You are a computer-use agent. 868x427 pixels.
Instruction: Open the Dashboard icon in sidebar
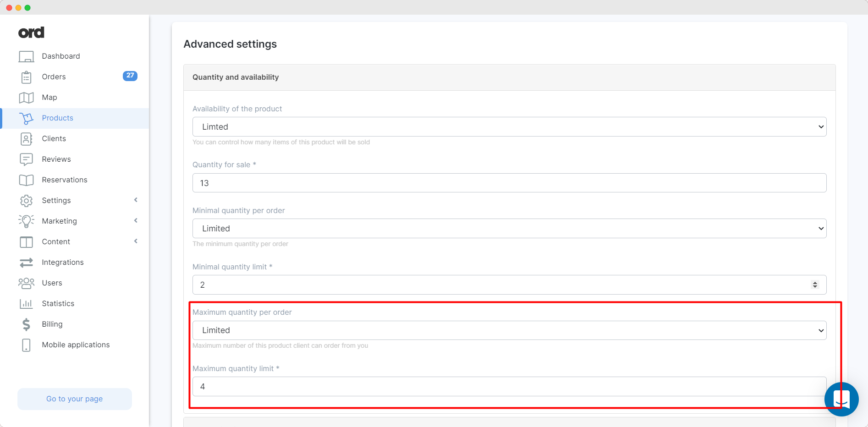26,56
